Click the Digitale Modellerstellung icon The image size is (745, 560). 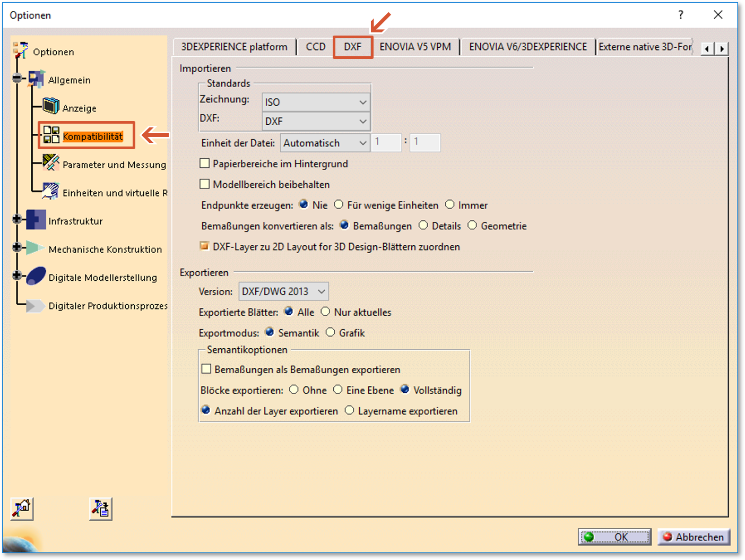36,276
